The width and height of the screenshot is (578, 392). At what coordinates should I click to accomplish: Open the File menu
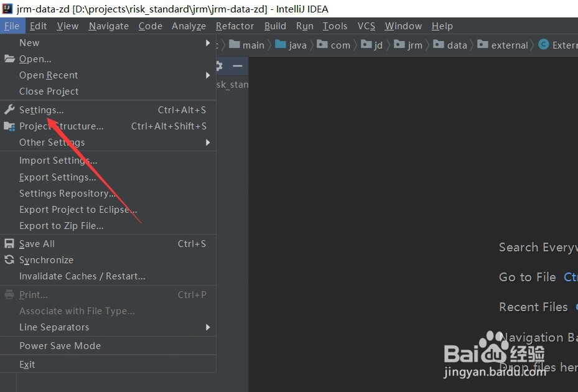(12, 26)
